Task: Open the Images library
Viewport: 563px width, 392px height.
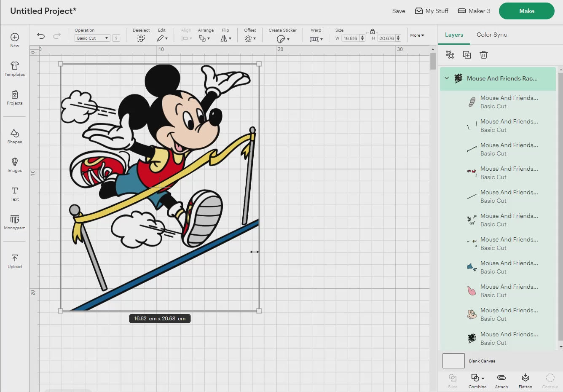Action: [15, 165]
